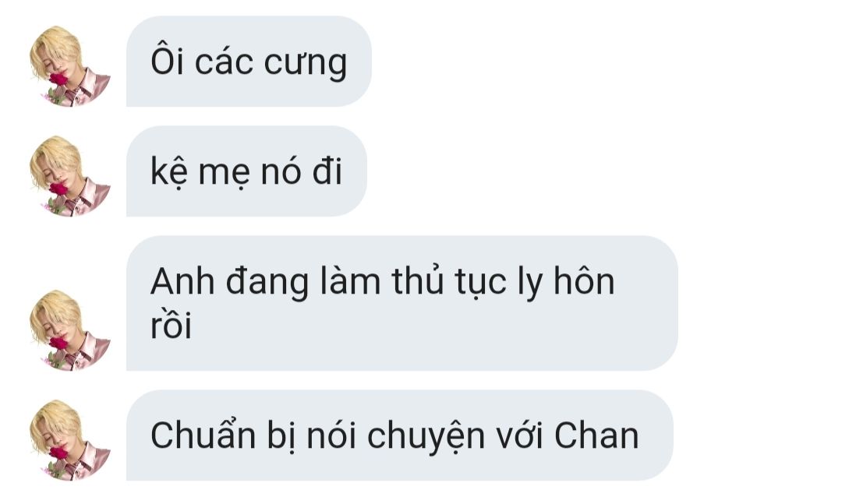Open sender avatar beside 'Ôi các cưng'

[x=70, y=66]
